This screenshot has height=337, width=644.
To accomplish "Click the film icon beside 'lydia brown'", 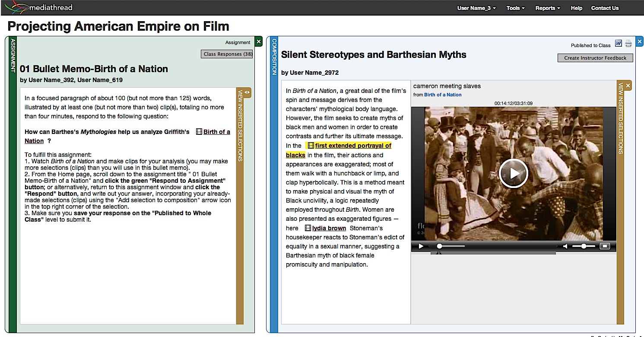I will [x=308, y=228].
